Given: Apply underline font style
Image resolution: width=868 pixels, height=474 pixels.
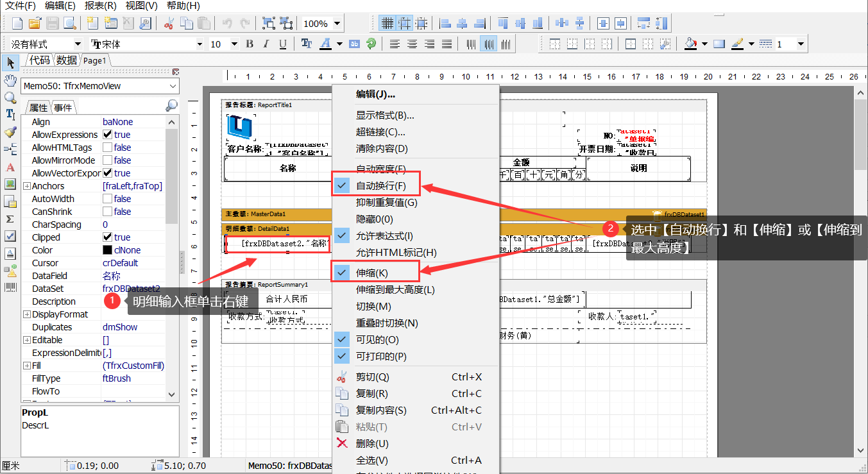Looking at the screenshot, I should [282, 44].
